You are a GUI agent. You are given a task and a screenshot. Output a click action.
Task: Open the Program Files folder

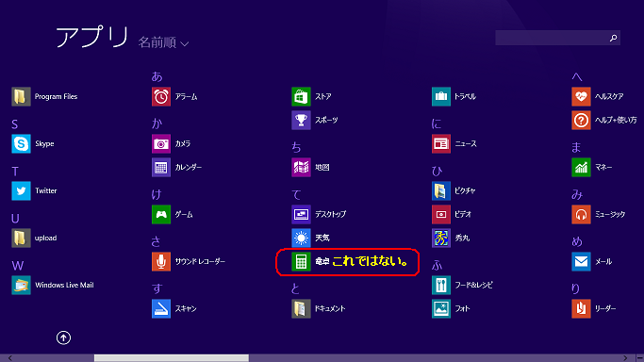pos(21,97)
